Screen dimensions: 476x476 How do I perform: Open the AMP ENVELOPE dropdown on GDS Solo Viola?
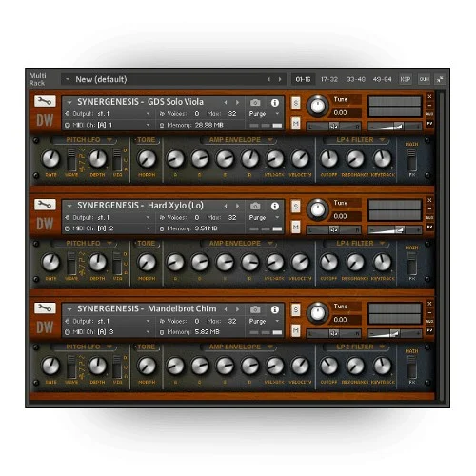pos(270,140)
